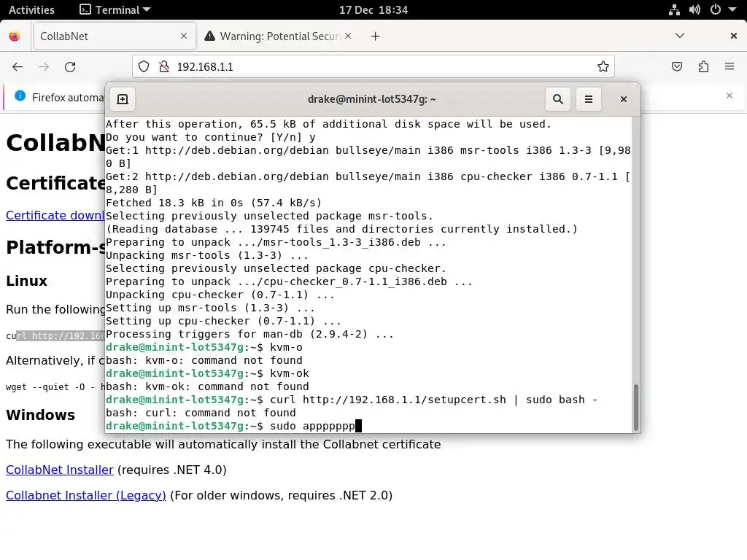Image resolution: width=747 pixels, height=560 pixels.
Task: Close the Warning Potential Security tab
Action: coord(348,36)
